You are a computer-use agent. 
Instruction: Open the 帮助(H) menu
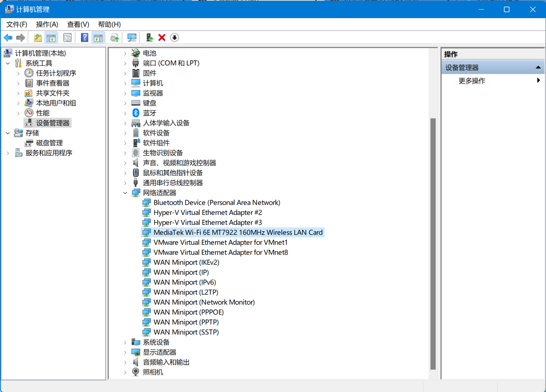[109, 24]
